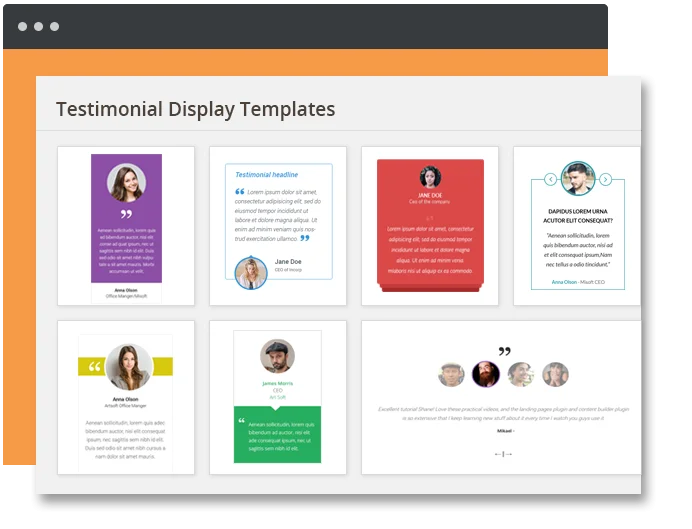
Task: Select the multi-avatar carousel template
Action: tap(501, 398)
